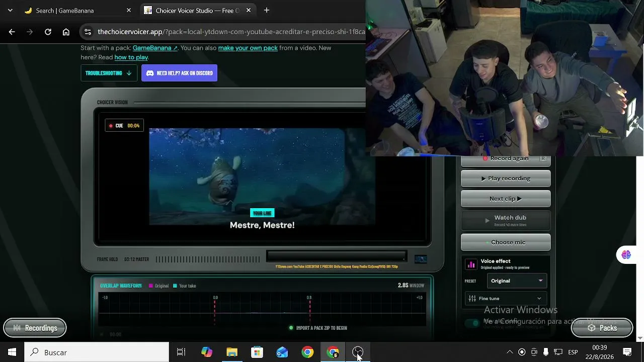This screenshot has height=362, width=644.
Task: Select the Choicer Voicer Studio tab
Action: (197, 10)
